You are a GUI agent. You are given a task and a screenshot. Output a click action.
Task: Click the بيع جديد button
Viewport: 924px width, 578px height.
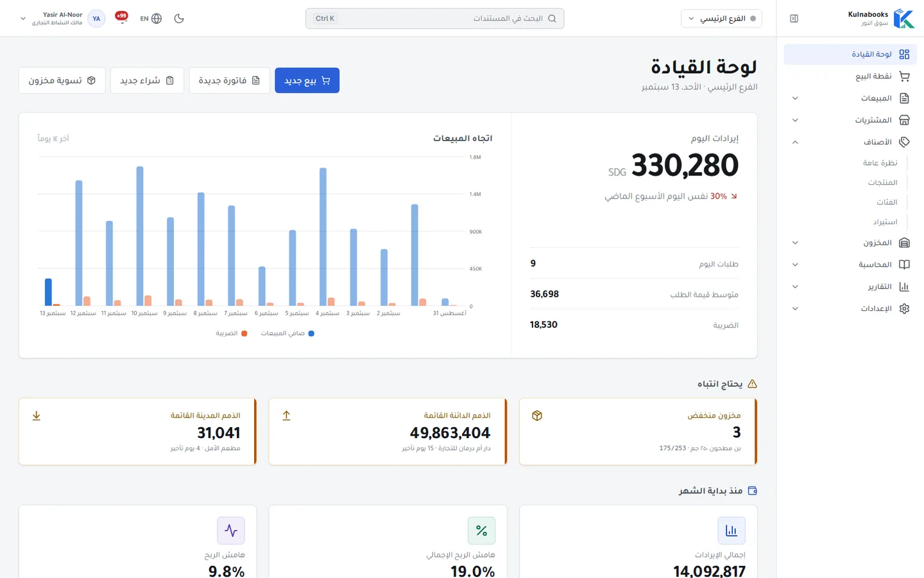coord(307,80)
